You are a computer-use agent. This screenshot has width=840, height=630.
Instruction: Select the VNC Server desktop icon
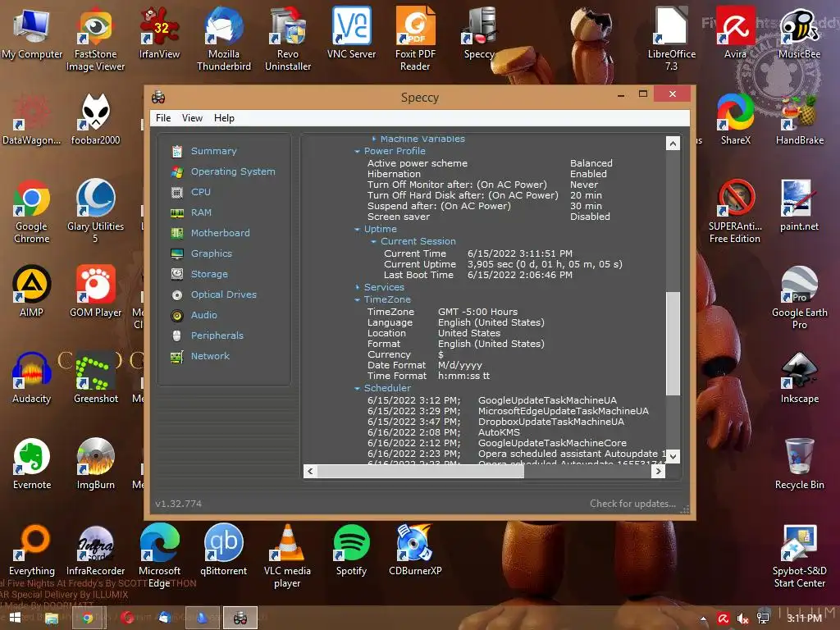[x=351, y=33]
